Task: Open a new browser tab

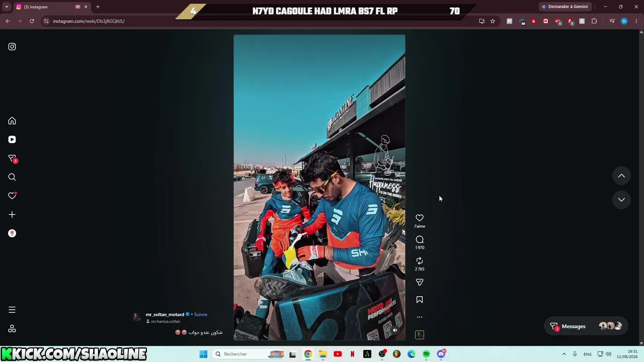Action: pos(98,7)
